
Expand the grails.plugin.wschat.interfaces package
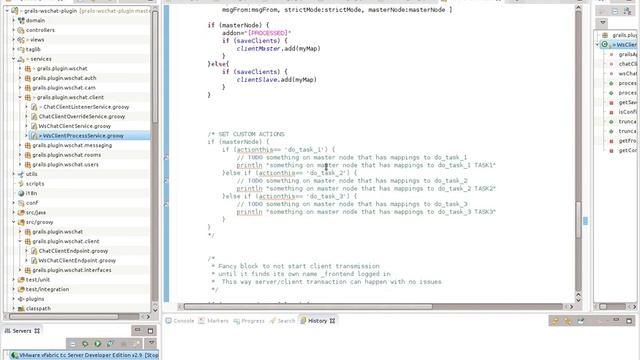(20, 270)
